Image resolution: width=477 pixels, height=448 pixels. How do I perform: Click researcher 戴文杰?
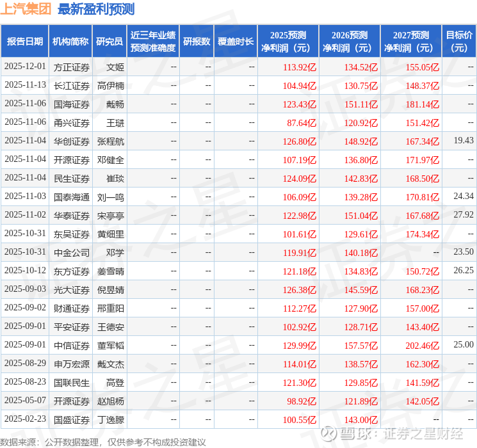pyautogui.click(x=111, y=364)
